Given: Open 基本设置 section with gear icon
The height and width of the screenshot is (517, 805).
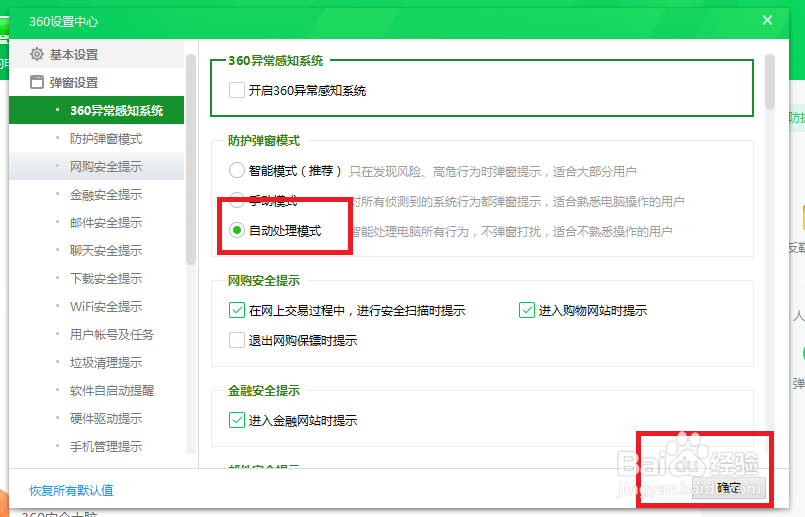Looking at the screenshot, I should click(96, 54).
